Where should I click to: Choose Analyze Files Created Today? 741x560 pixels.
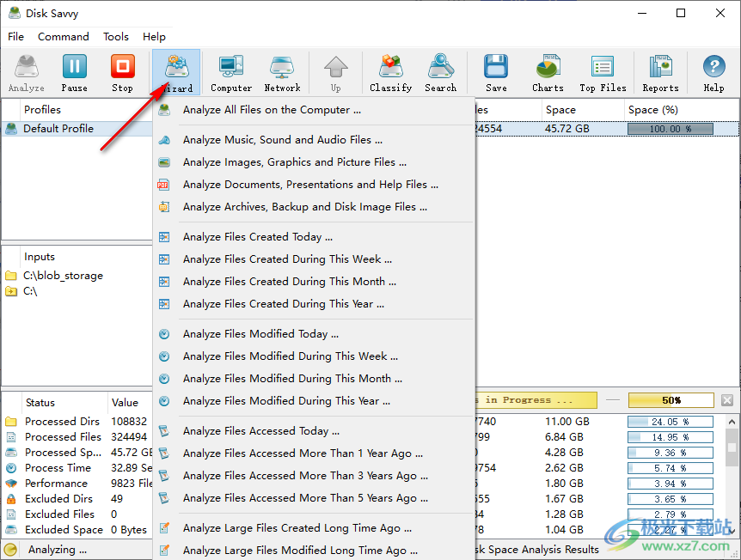point(314,236)
